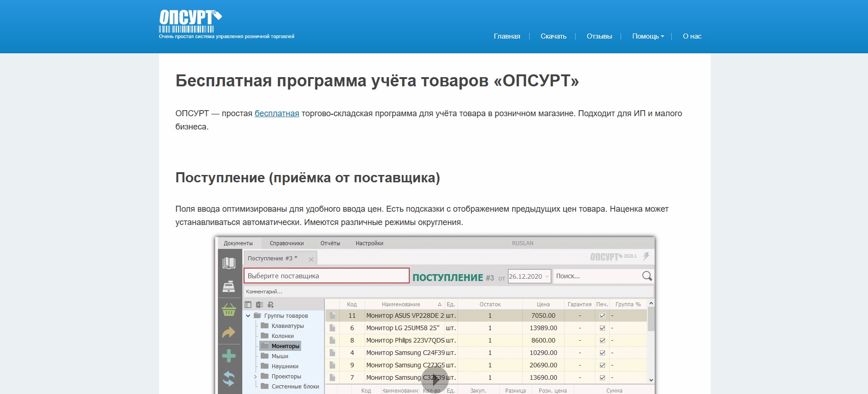
Task: Open the Скачать page
Action: [553, 36]
